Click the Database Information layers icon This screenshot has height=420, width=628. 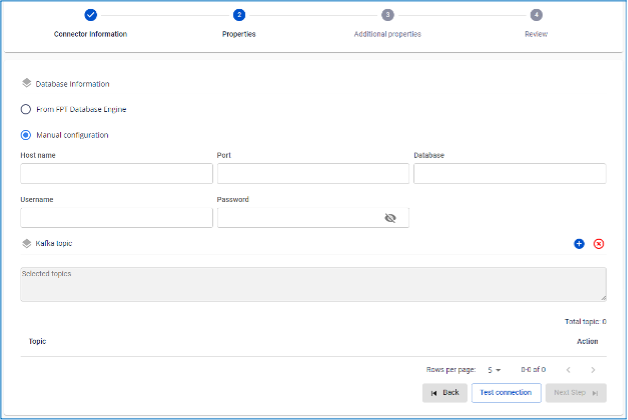tap(26, 83)
